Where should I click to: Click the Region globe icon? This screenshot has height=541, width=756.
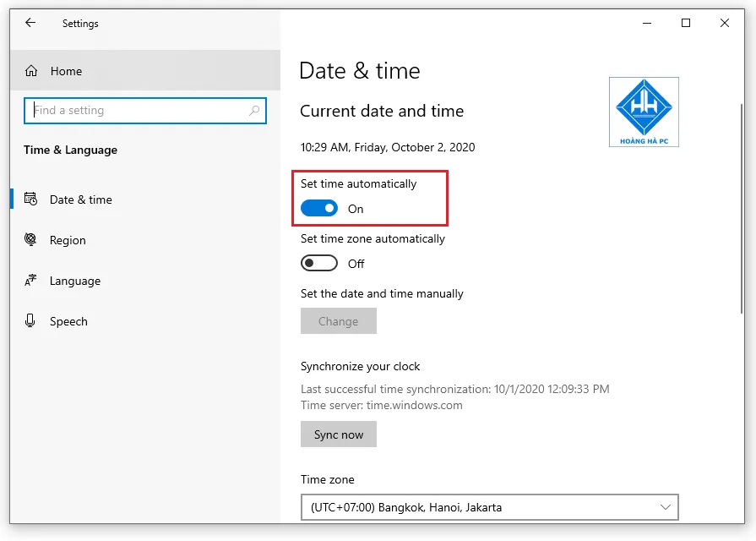tap(31, 240)
